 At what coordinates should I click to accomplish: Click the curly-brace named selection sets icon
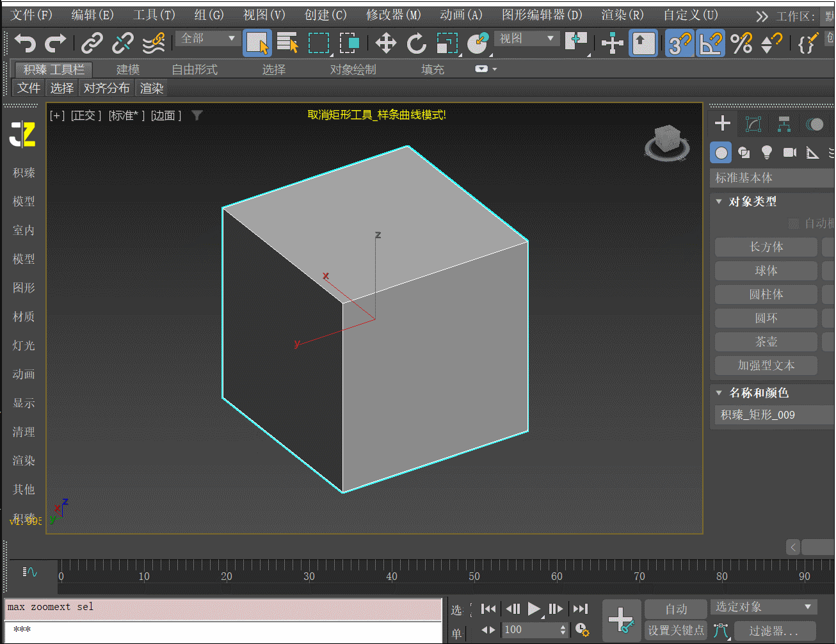tap(808, 43)
